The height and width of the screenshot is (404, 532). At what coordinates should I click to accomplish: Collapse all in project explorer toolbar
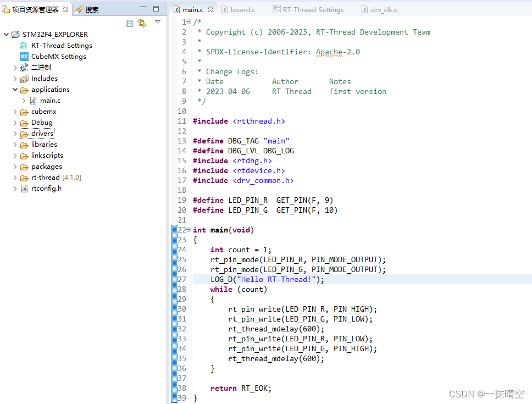[x=129, y=24]
